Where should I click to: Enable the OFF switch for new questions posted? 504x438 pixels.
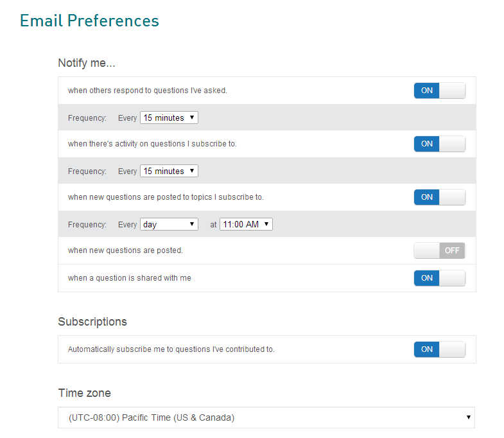click(x=439, y=250)
